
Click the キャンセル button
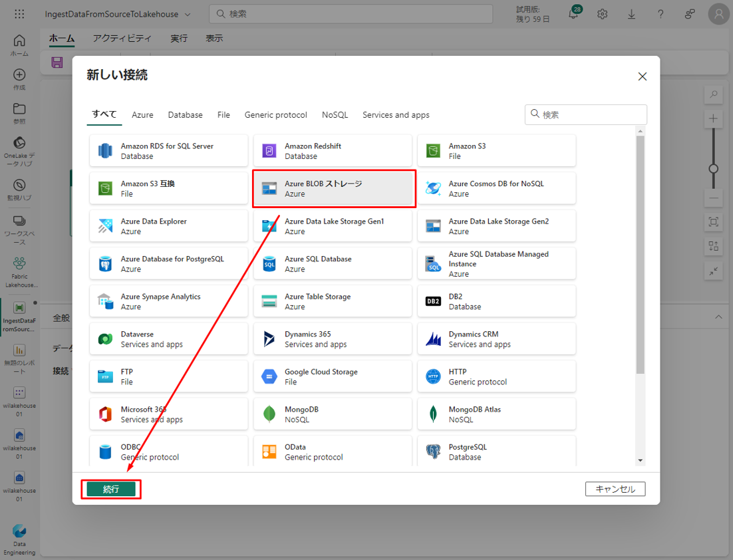(x=615, y=489)
